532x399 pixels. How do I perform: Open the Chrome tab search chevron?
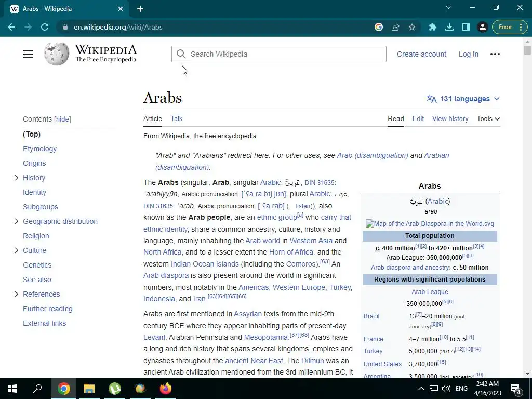448,7
